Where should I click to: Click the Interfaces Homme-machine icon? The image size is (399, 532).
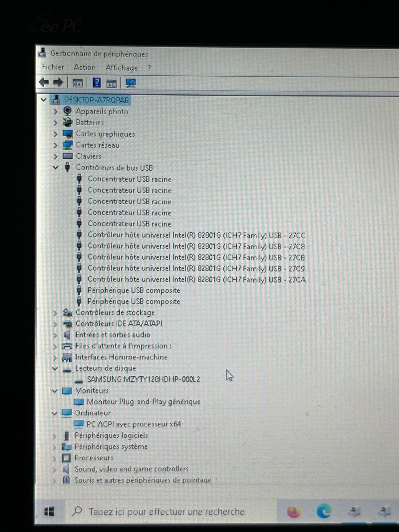(67, 357)
